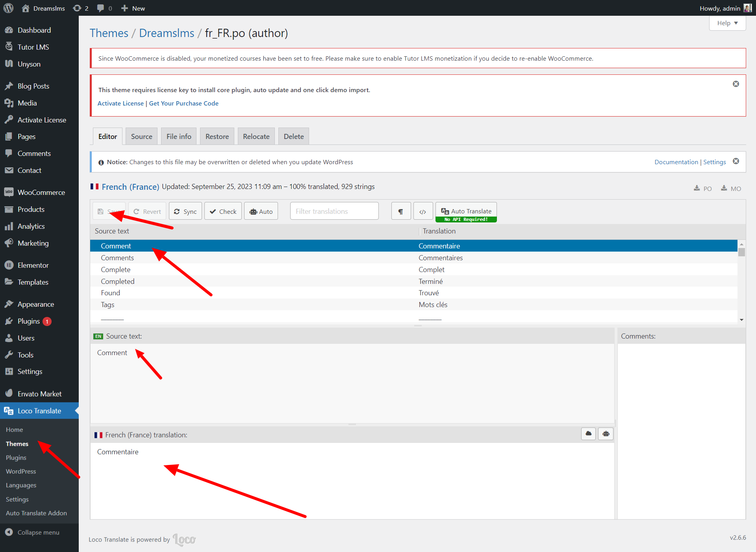
Task: Click the Auto robot button
Action: pos(261,211)
